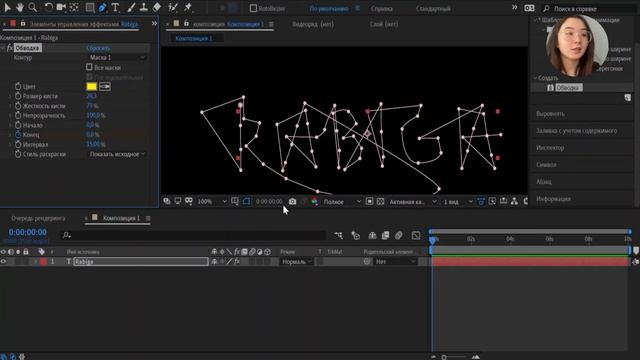The width and height of the screenshot is (640, 360).
Task: Select the Eraser tool
Action: pos(157,7)
